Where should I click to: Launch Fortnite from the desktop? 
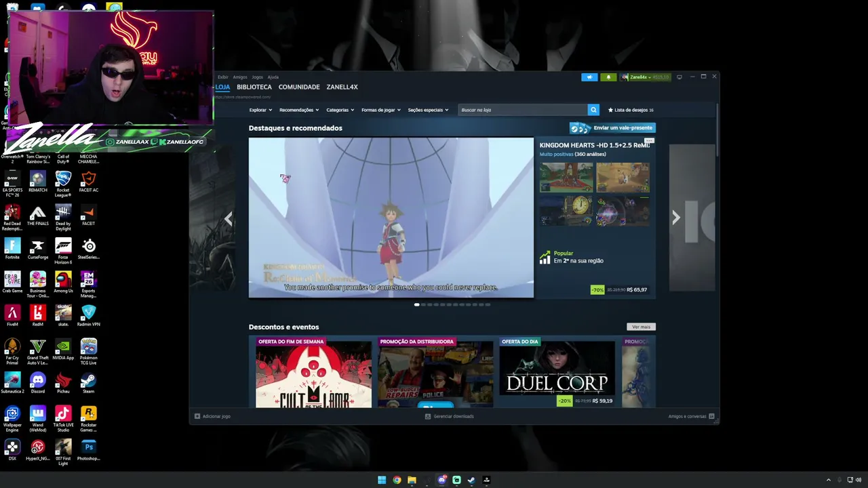pyautogui.click(x=12, y=249)
